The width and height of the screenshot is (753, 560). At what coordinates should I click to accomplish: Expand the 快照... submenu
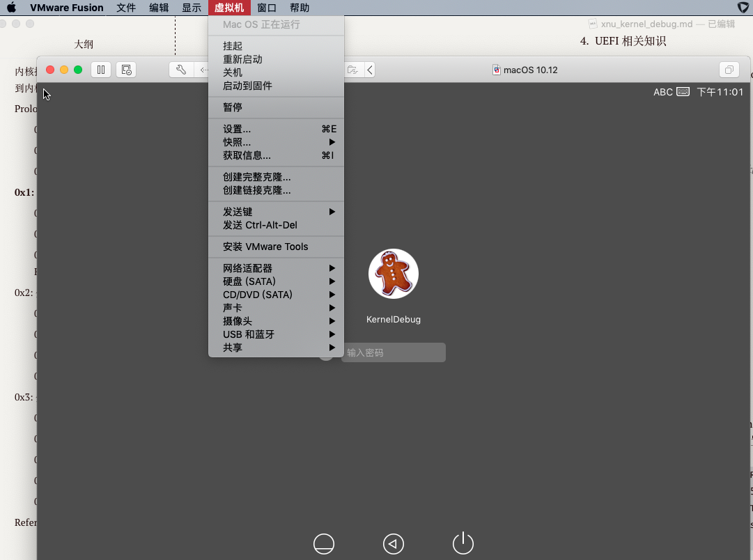point(276,142)
